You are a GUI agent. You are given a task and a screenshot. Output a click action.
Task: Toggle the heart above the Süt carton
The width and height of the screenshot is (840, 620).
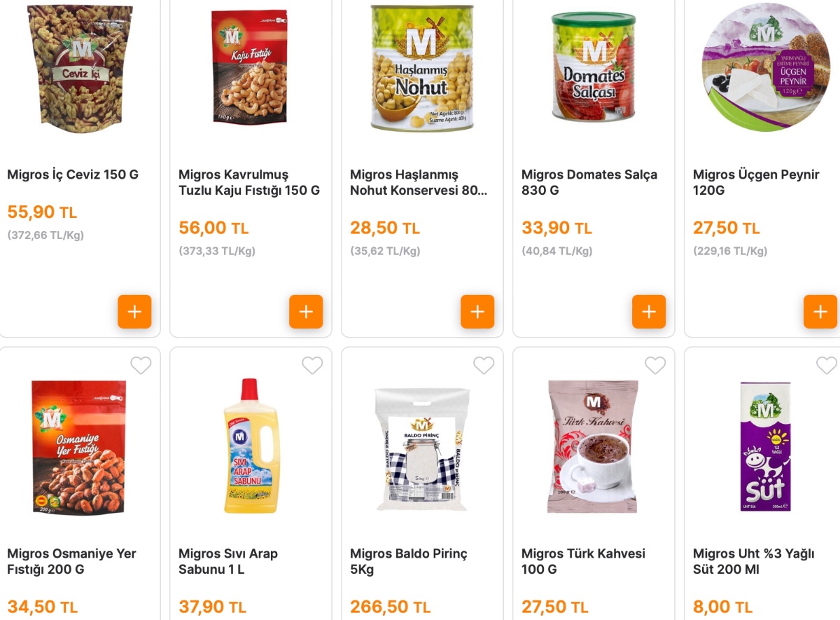coord(826,366)
